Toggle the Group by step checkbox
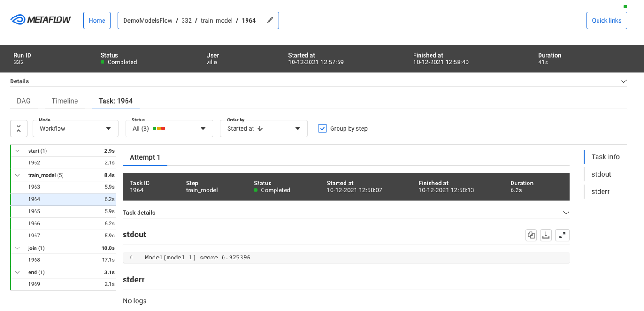 (322, 128)
